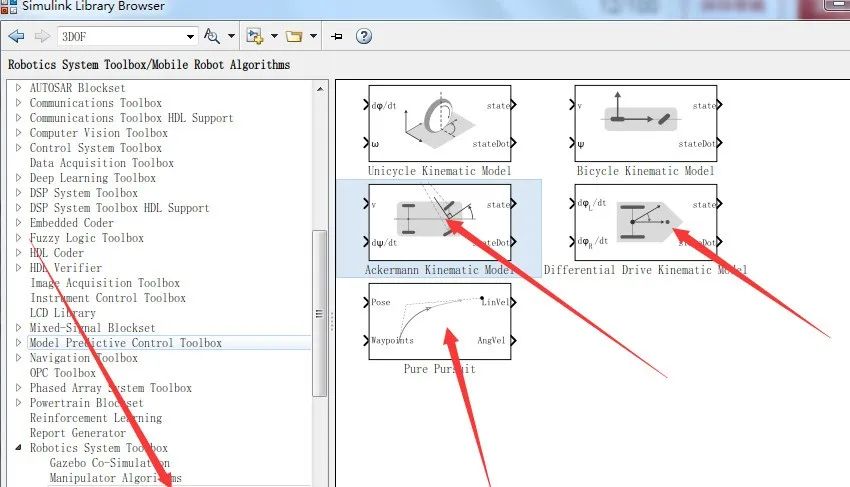Expand DSP System Toolbox HDL Support node

(19, 208)
